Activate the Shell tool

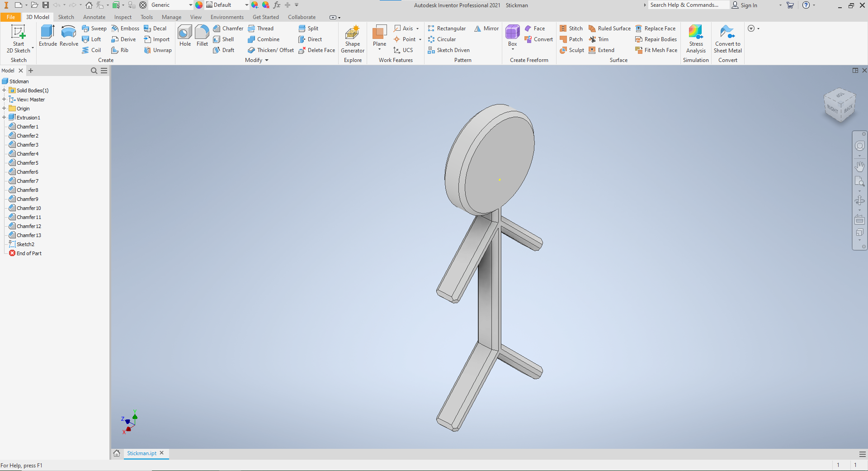pyautogui.click(x=224, y=39)
